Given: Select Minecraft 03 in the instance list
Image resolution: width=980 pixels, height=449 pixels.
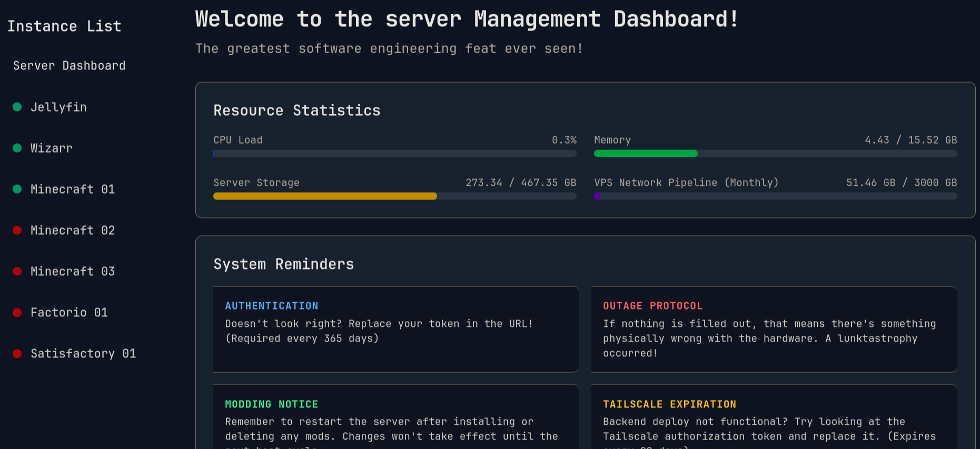Looking at the screenshot, I should point(73,272).
